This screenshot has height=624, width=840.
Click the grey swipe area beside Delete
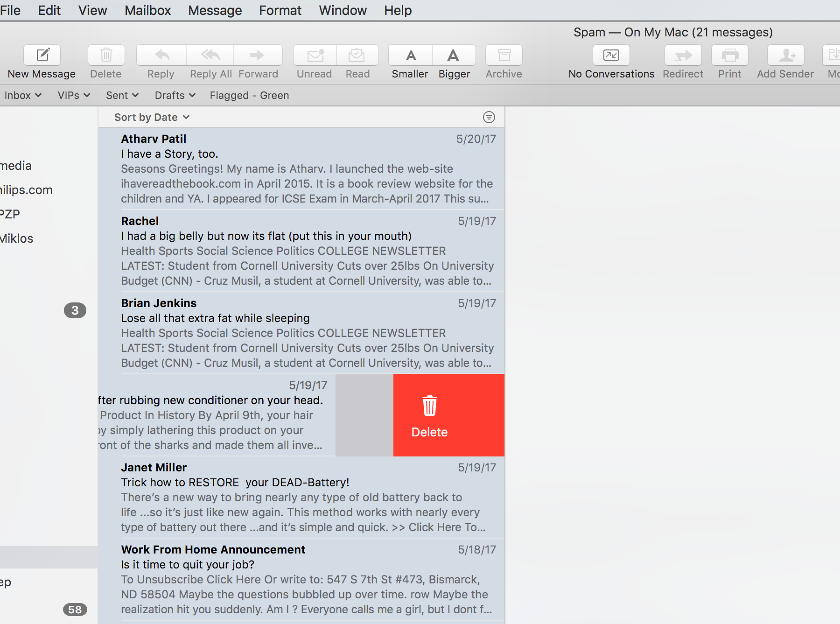364,415
